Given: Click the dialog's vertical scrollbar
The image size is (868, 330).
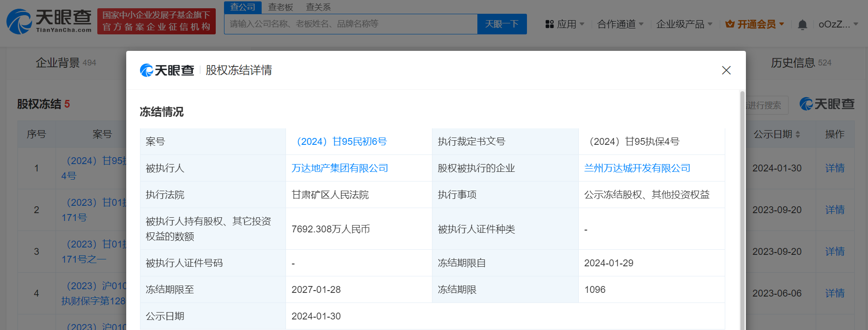Looking at the screenshot, I should [742, 211].
